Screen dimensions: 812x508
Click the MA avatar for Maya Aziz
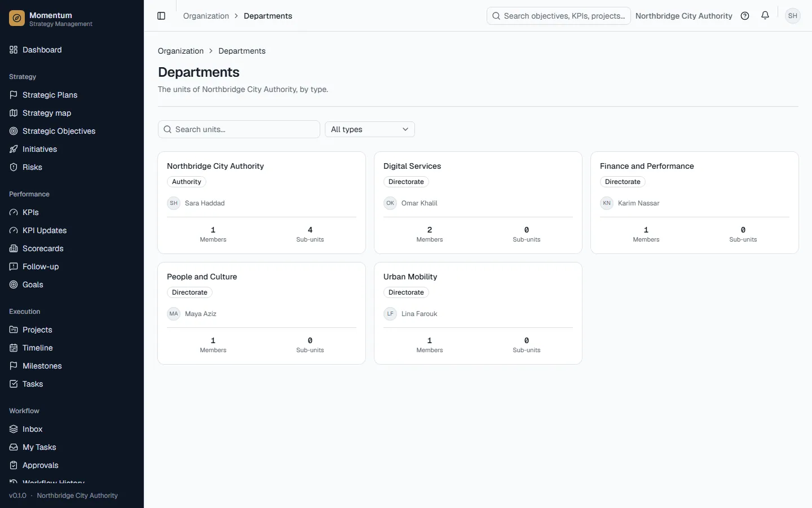coord(174,314)
